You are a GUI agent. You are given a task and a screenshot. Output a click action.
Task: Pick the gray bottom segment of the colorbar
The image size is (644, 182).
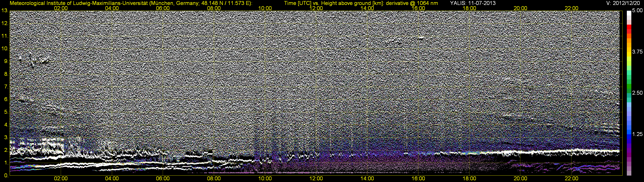629,173
